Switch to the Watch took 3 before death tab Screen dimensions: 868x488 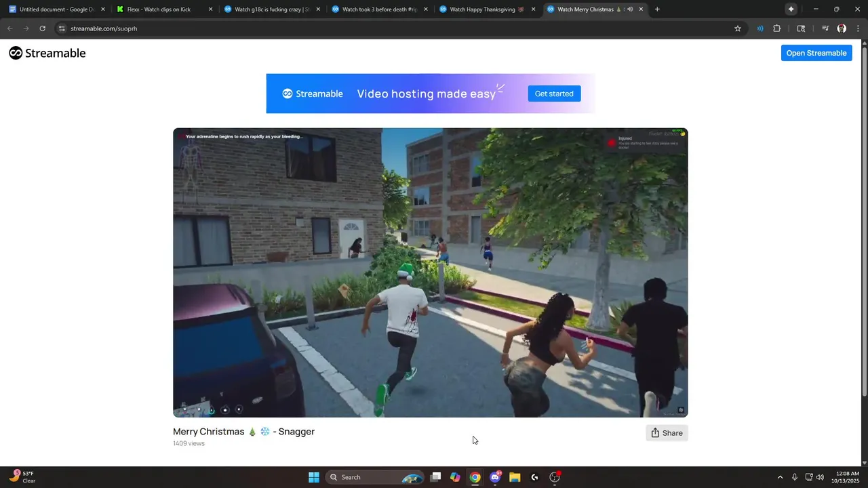coord(379,9)
